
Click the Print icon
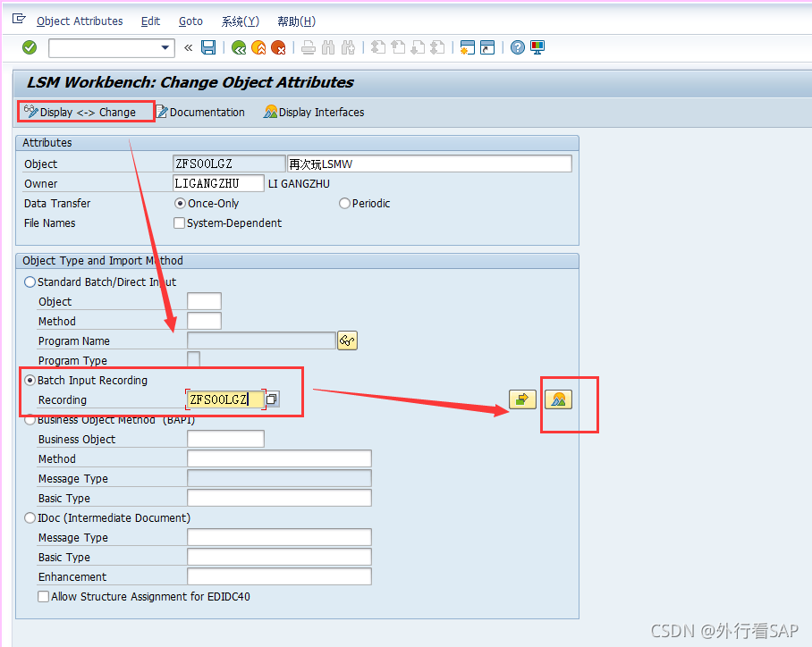click(309, 48)
